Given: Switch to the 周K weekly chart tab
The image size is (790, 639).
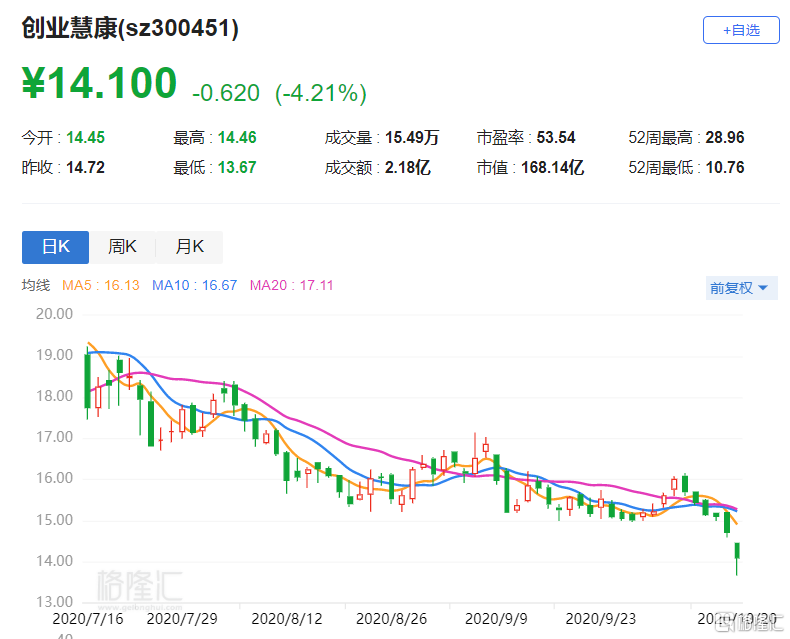Looking at the screenshot, I should pos(122,247).
